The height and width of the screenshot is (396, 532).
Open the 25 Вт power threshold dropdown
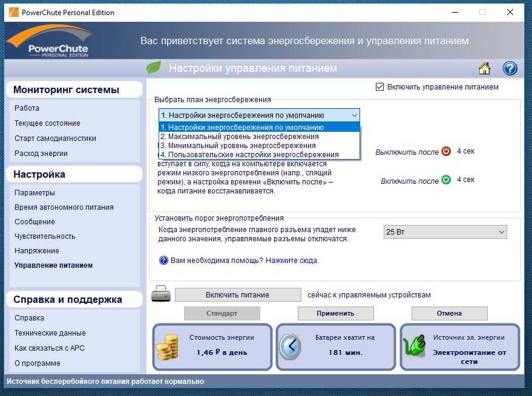coord(445,232)
